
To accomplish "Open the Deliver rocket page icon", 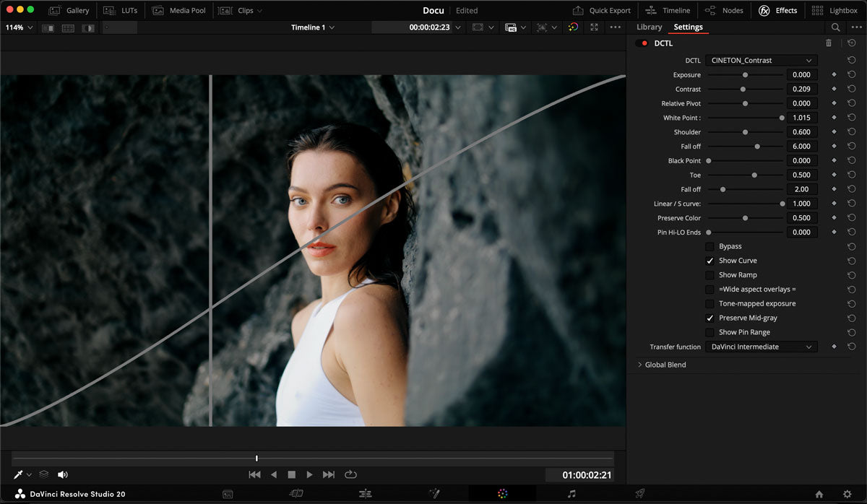I will coord(639,494).
